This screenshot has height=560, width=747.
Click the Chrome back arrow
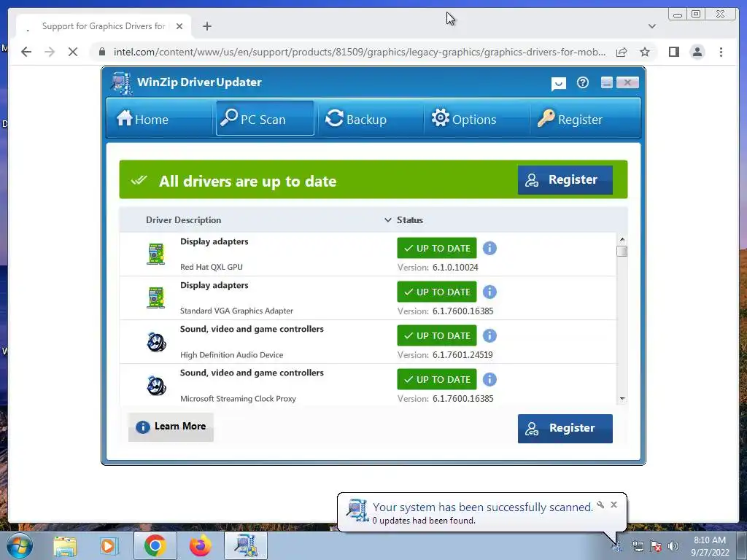coord(26,52)
